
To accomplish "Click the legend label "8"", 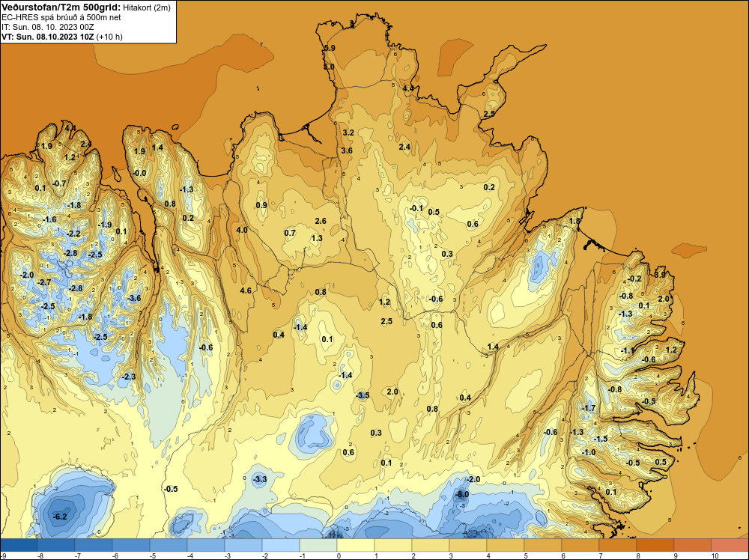I will (x=638, y=556).
